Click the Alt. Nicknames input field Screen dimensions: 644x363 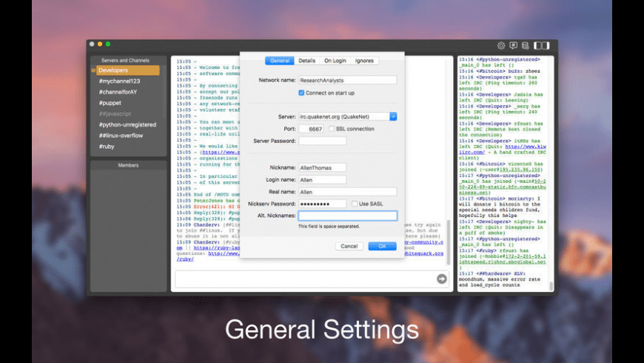point(347,216)
